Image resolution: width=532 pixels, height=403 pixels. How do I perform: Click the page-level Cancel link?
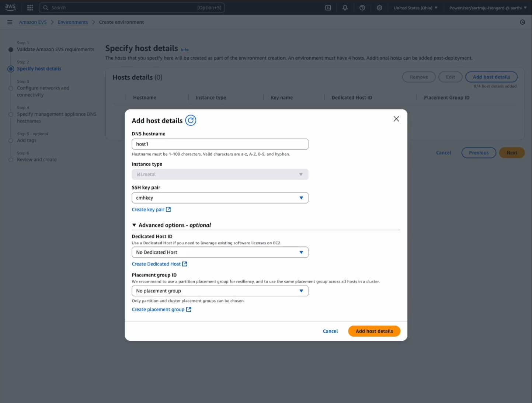pyautogui.click(x=444, y=153)
